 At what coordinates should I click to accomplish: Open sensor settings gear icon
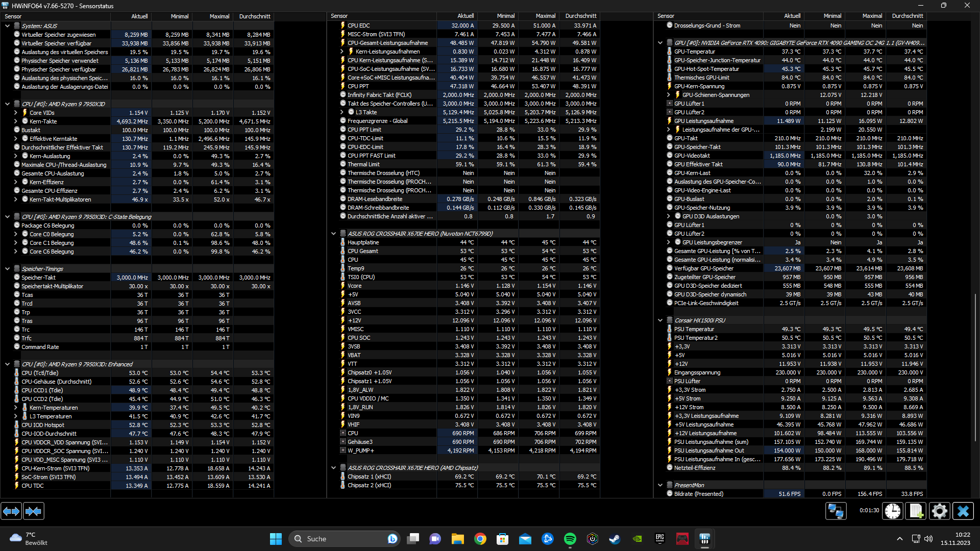click(x=939, y=511)
